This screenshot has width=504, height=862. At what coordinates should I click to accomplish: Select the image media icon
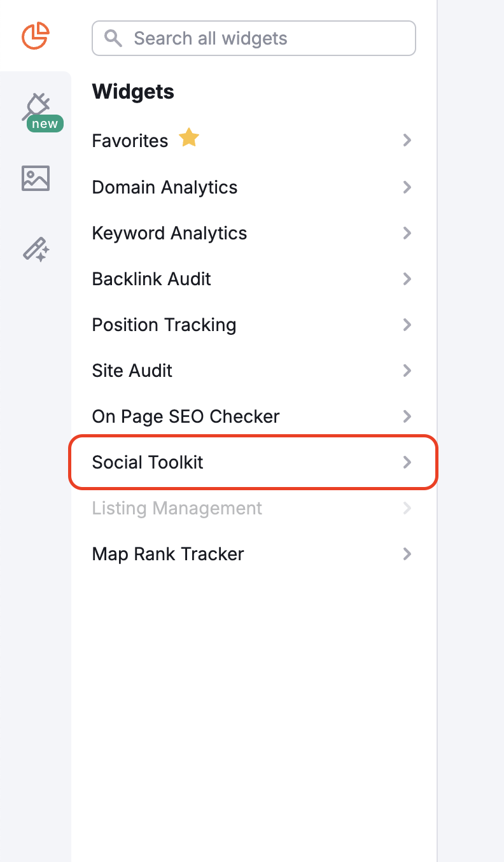(x=35, y=178)
